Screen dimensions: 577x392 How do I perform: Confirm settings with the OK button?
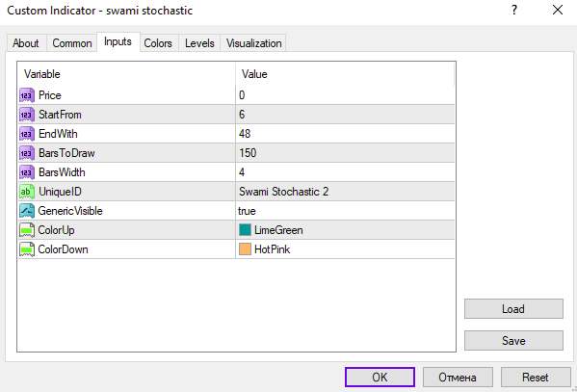[x=380, y=378]
